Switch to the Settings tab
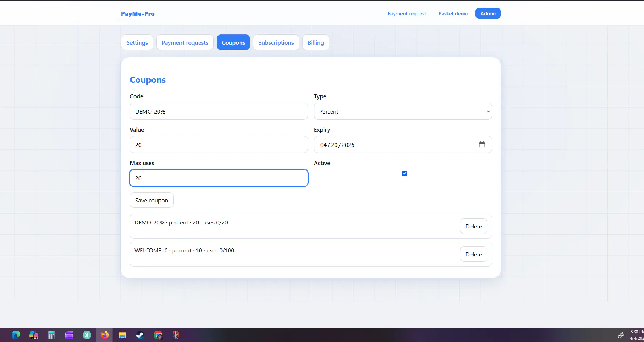Viewport: 644px width, 342px height. pyautogui.click(x=137, y=42)
